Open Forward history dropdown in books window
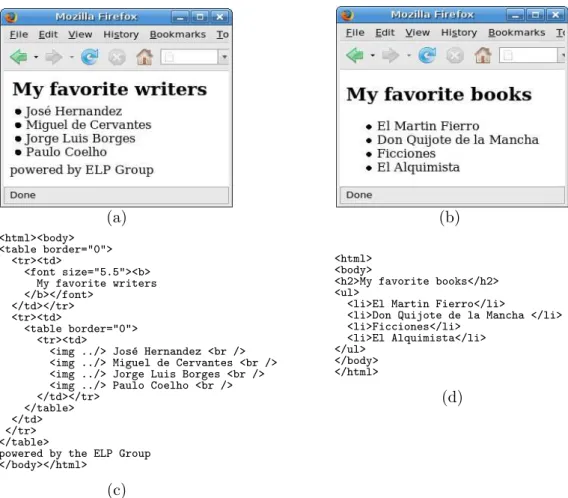The image size is (568, 498). tap(409, 56)
